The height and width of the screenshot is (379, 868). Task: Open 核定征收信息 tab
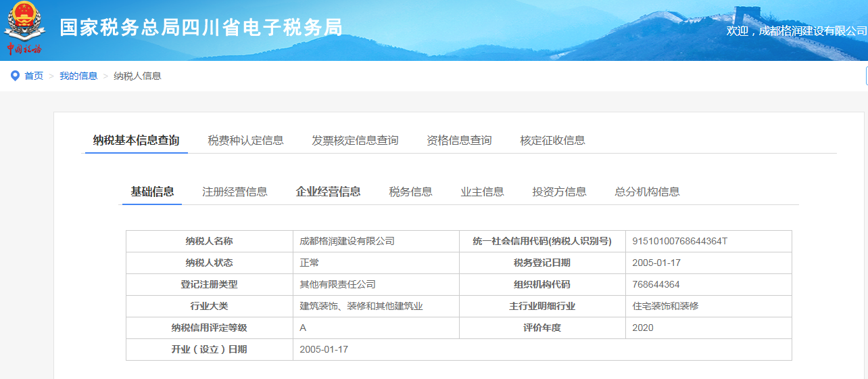(552, 140)
